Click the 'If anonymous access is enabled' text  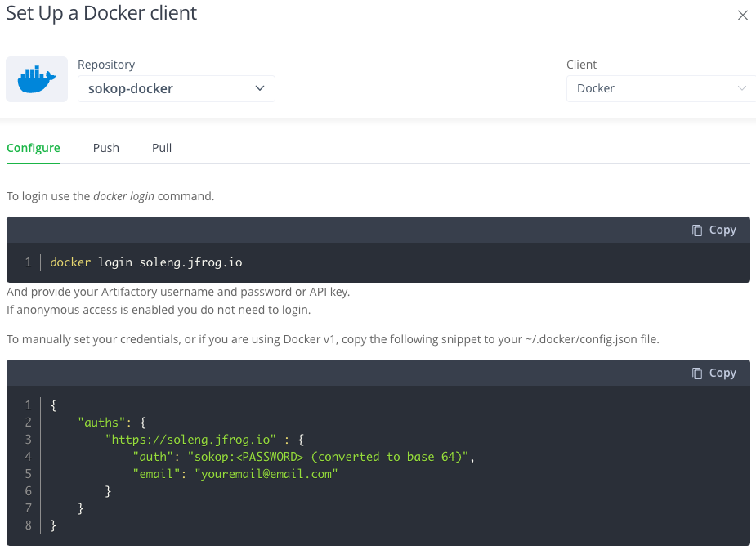(159, 310)
